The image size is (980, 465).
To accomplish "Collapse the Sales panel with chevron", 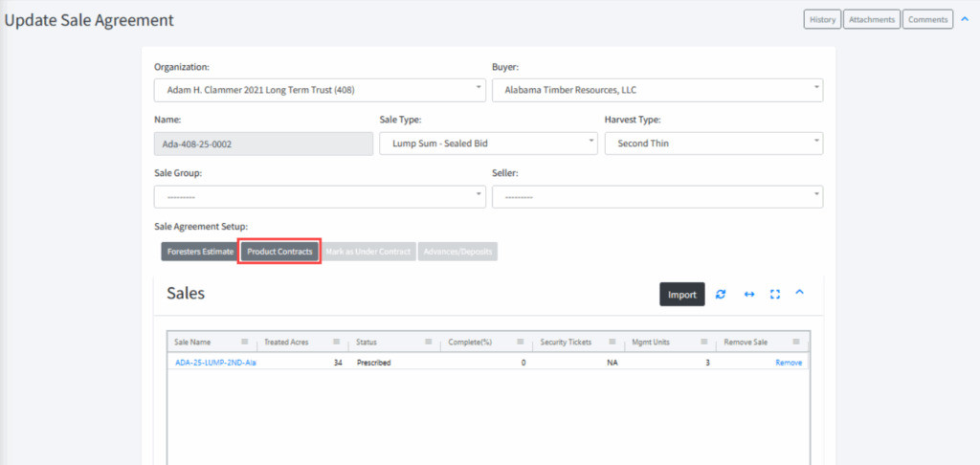I will [800, 293].
